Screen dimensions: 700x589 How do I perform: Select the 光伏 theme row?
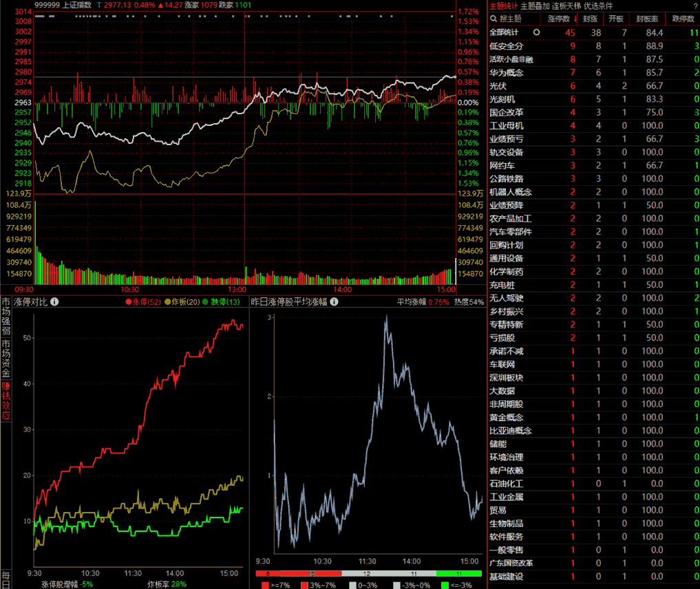point(594,86)
